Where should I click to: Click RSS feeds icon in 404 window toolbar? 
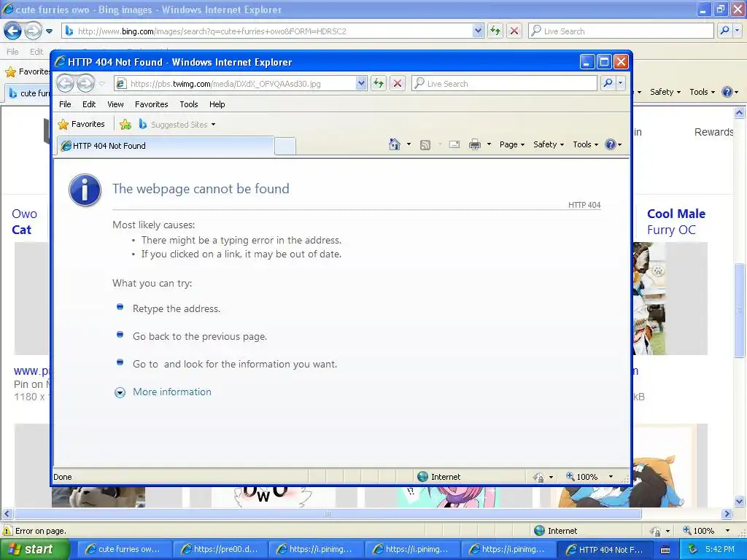425,145
